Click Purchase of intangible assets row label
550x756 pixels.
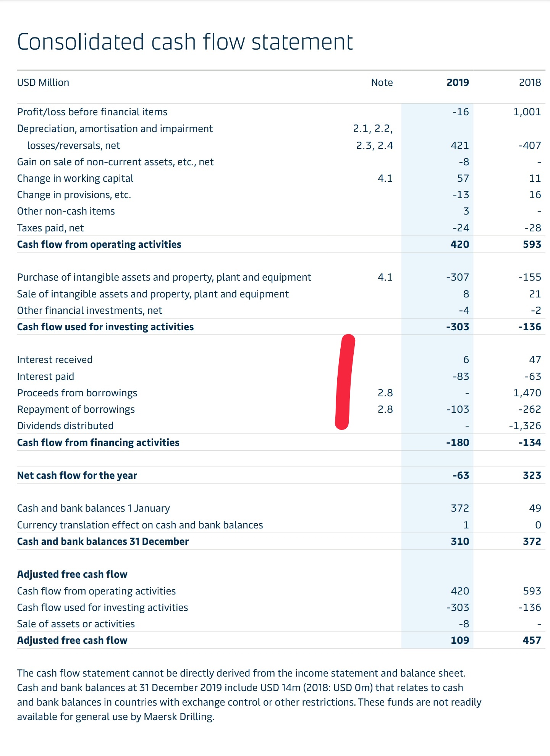click(x=164, y=277)
